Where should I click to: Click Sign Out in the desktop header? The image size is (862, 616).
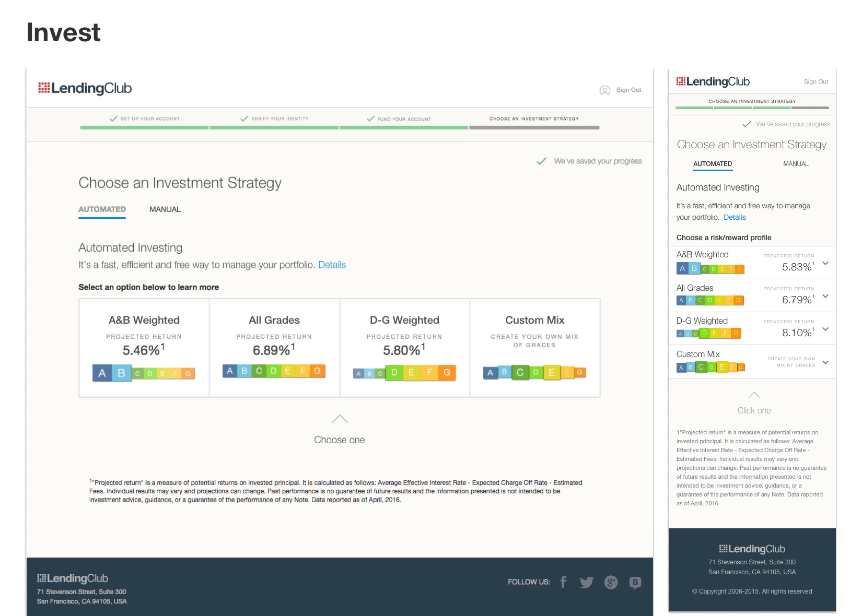point(628,90)
